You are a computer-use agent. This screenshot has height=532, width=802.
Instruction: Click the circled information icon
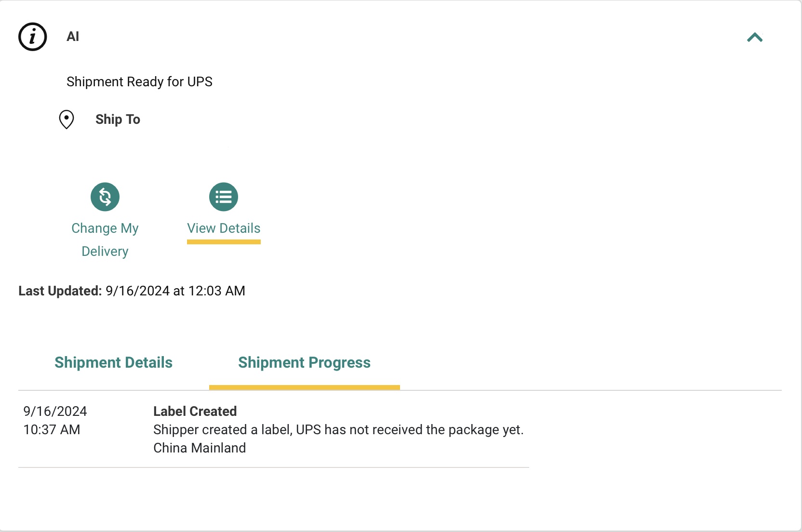(x=32, y=37)
